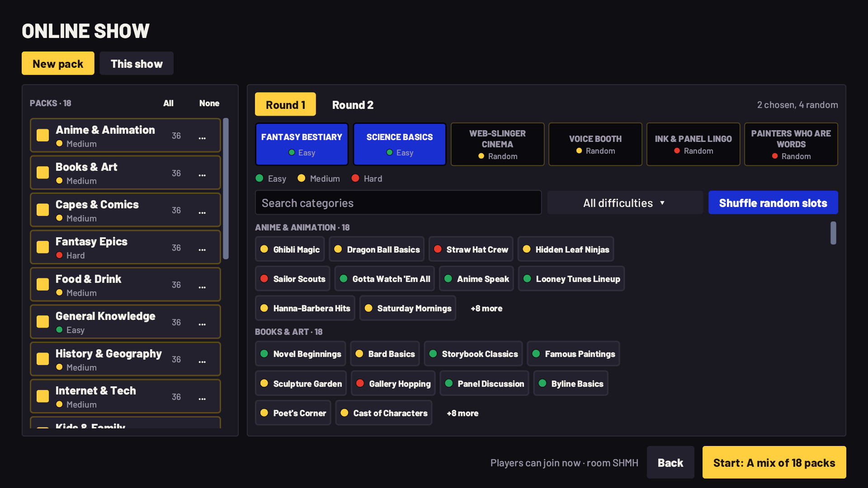The height and width of the screenshot is (488, 868).
Task: Select the Fantasy Bestiary slot
Action: click(302, 145)
